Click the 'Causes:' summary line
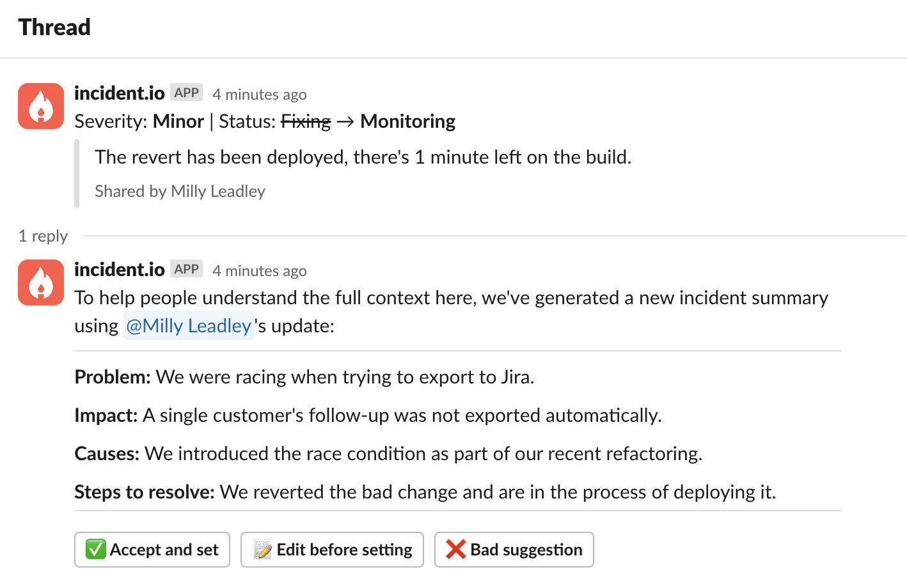907x588 pixels. pyautogui.click(x=388, y=454)
